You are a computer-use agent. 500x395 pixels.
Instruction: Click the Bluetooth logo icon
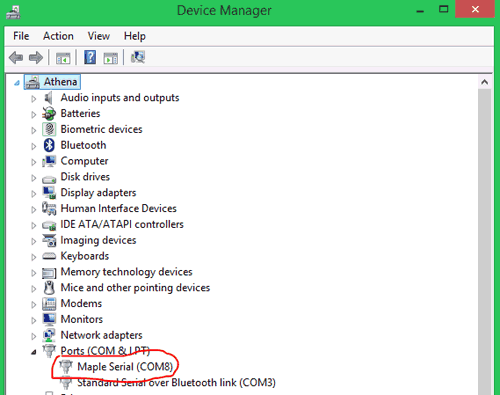(49, 145)
